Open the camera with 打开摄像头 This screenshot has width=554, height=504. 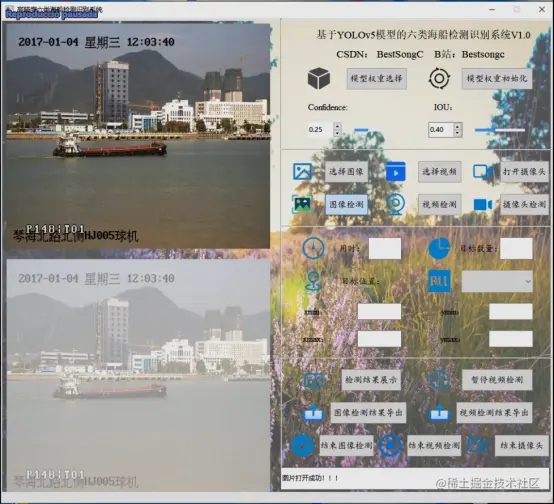524,172
